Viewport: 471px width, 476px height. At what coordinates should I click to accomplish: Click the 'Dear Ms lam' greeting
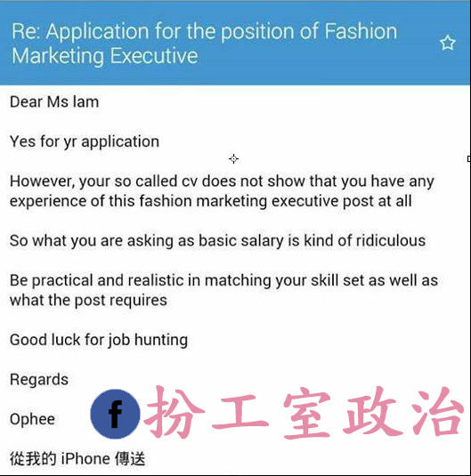tap(54, 101)
